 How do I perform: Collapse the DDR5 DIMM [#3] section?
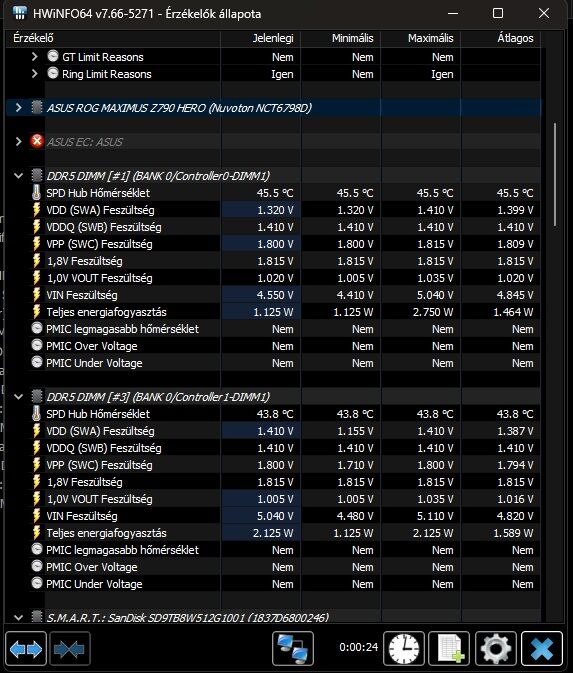(18, 397)
